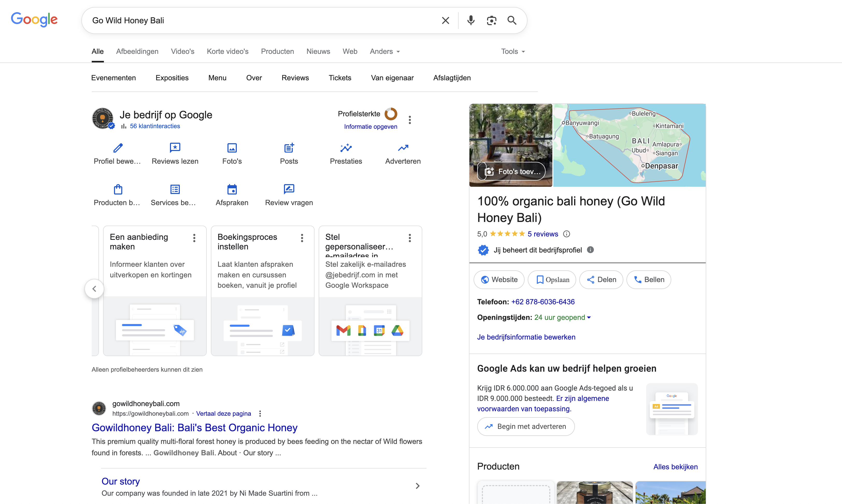Image resolution: width=842 pixels, height=504 pixels.
Task: Show previous suggestion cards with left arrow
Action: click(x=94, y=289)
